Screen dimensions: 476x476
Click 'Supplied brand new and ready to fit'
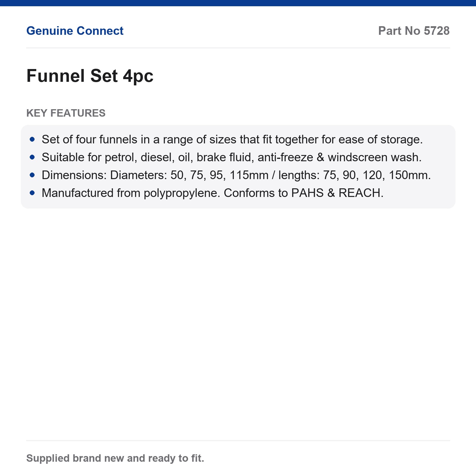[x=115, y=458]
